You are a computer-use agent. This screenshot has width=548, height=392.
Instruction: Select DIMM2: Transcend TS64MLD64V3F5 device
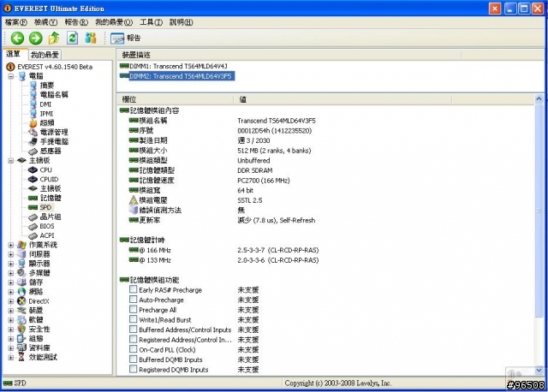pos(177,76)
